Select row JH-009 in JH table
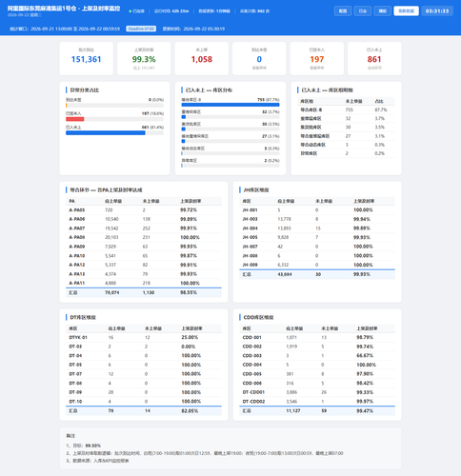This screenshot has height=476, width=461. 317,265
